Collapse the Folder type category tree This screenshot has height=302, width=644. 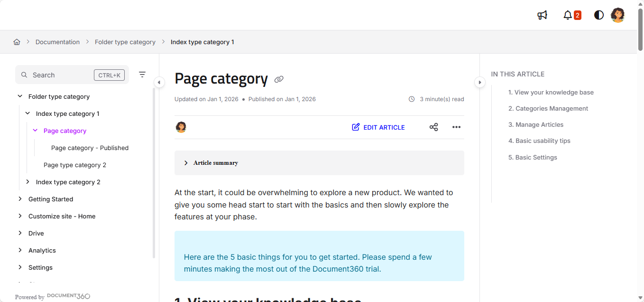pyautogui.click(x=20, y=96)
